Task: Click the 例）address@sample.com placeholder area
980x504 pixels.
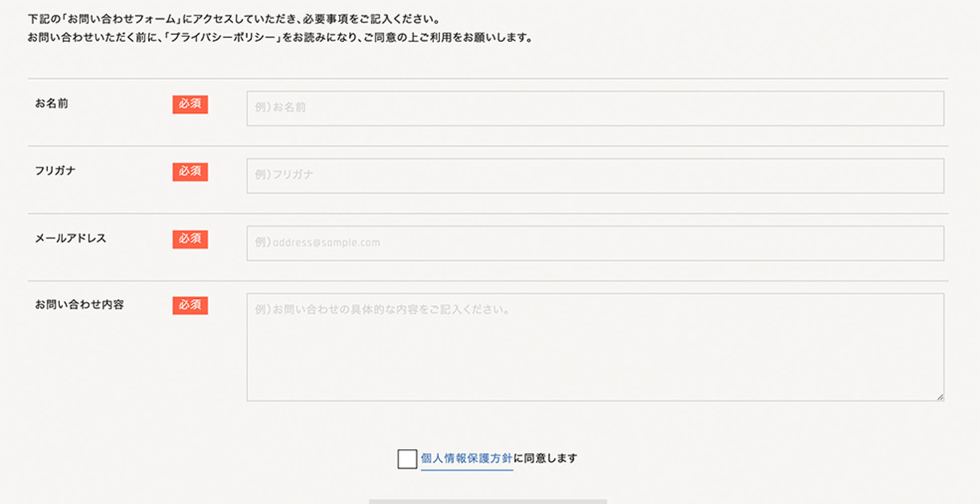Action: click(x=317, y=243)
